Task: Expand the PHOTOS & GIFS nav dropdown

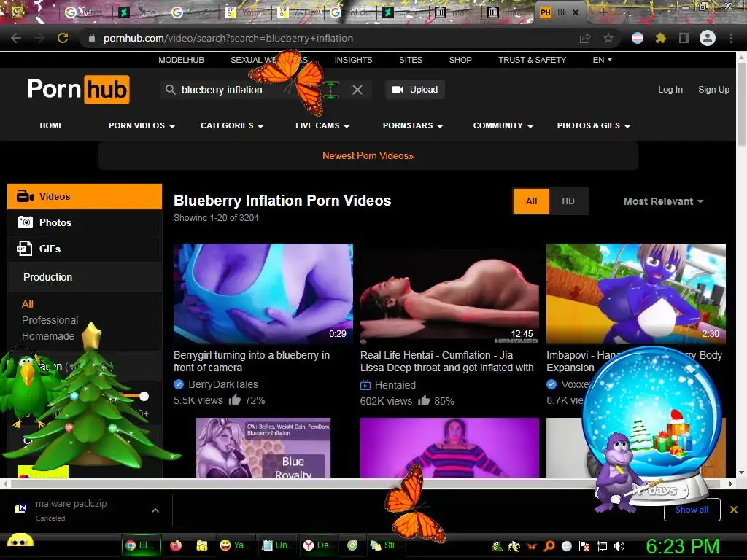Action: point(594,125)
